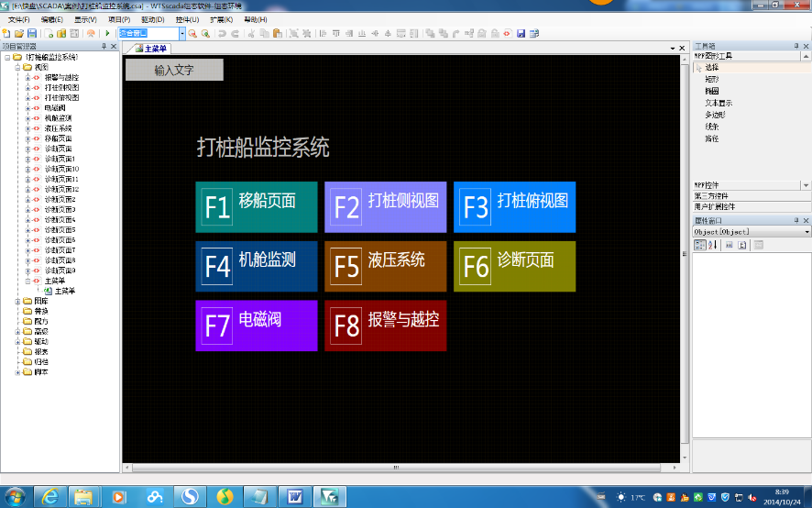Click the Save icon in the toolbar
Screen dimensions: 812x508
tap(32, 33)
